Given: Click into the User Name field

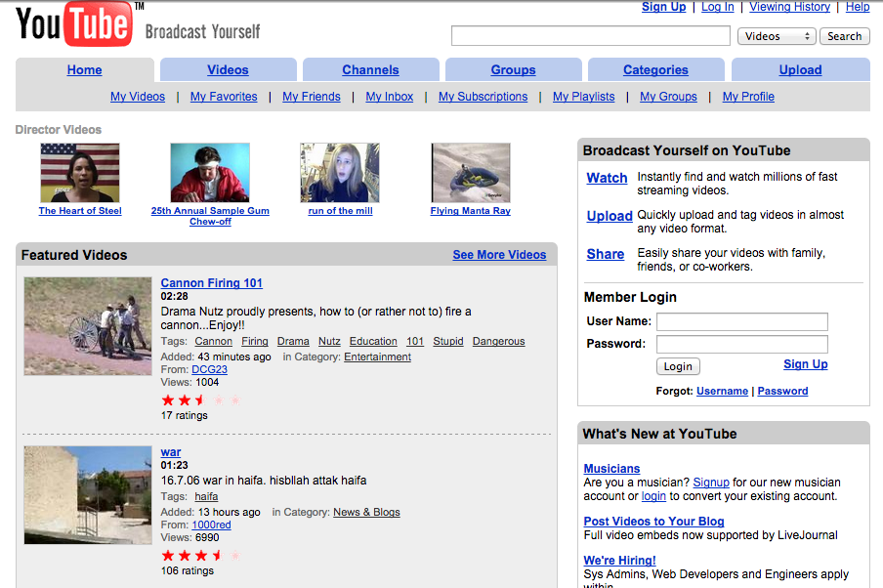Looking at the screenshot, I should pyautogui.click(x=742, y=321).
